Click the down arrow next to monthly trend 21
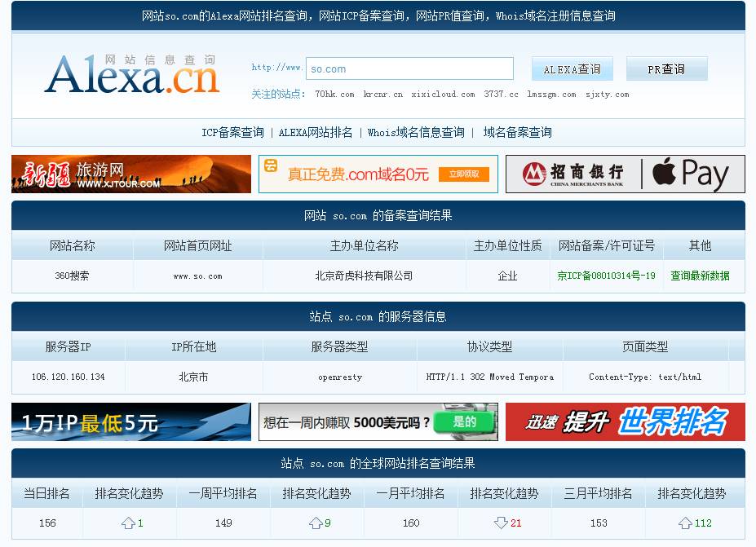 click(501, 523)
